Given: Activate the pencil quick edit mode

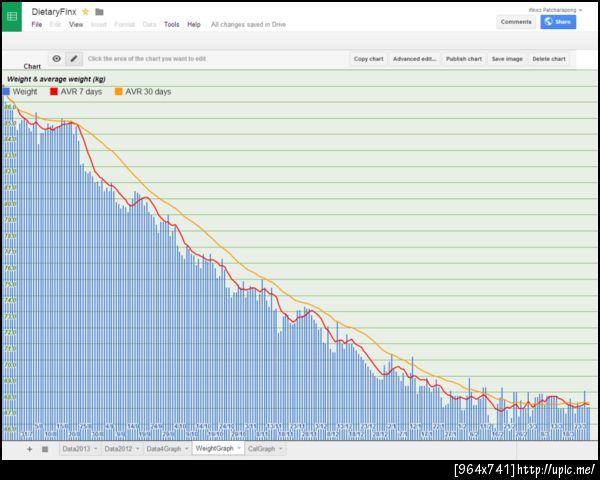Looking at the screenshot, I should click(74, 59).
